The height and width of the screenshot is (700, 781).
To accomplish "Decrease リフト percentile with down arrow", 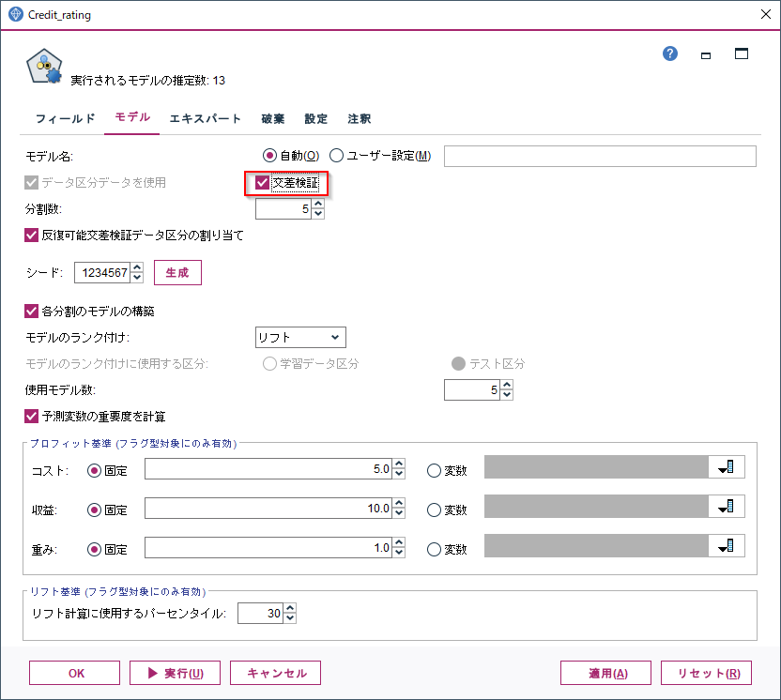I will pos(290,618).
